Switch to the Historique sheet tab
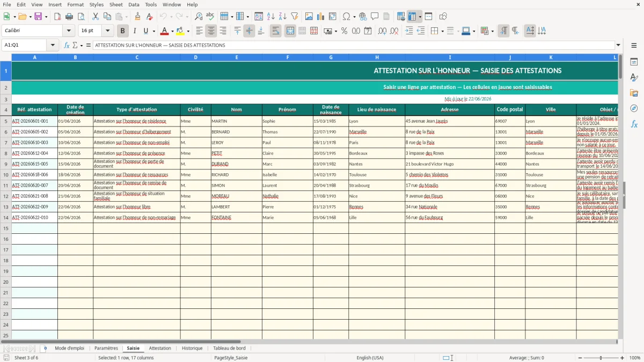 [192, 348]
